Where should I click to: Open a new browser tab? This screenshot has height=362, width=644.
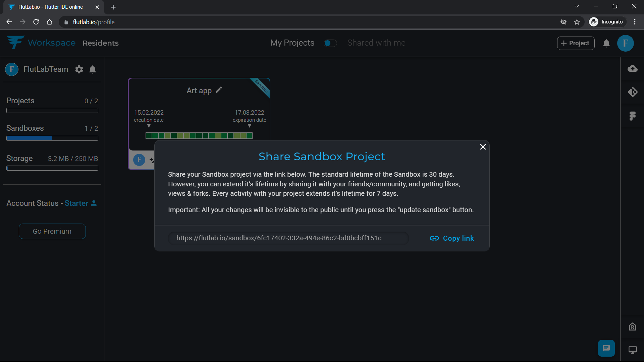point(113,7)
